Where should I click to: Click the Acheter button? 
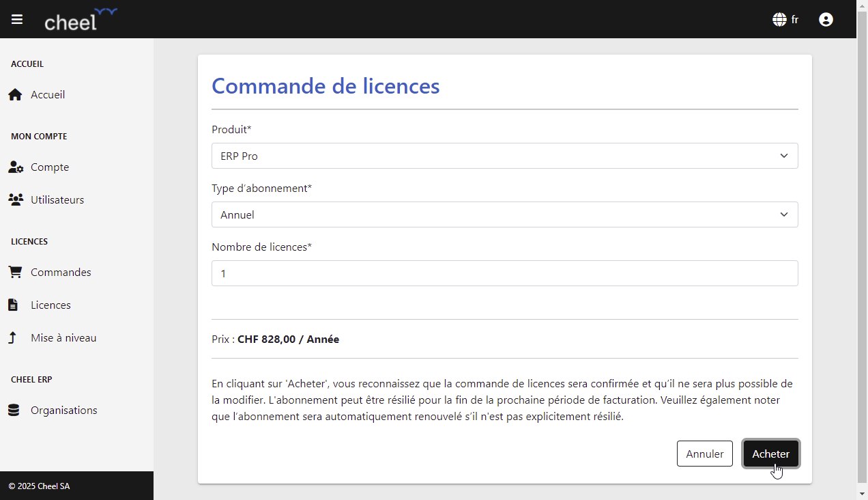[x=771, y=454]
